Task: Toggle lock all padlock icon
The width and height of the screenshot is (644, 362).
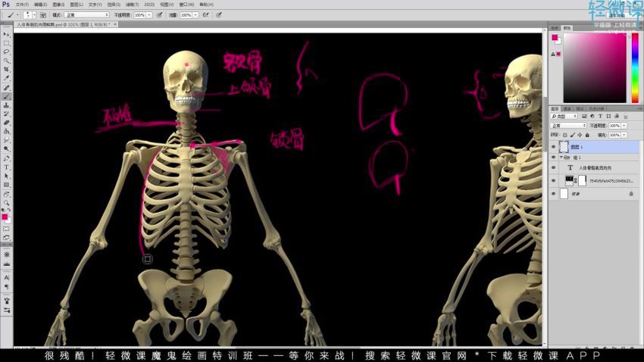Action: click(x=587, y=135)
